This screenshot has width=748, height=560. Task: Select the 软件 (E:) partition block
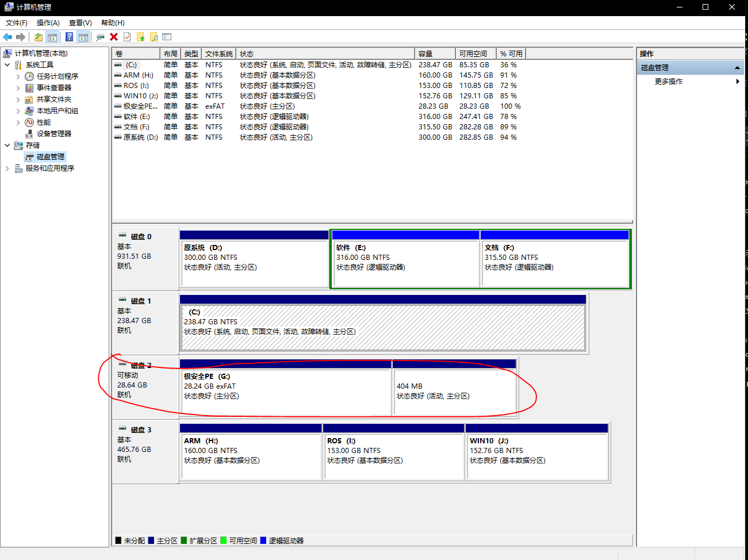tap(405, 259)
